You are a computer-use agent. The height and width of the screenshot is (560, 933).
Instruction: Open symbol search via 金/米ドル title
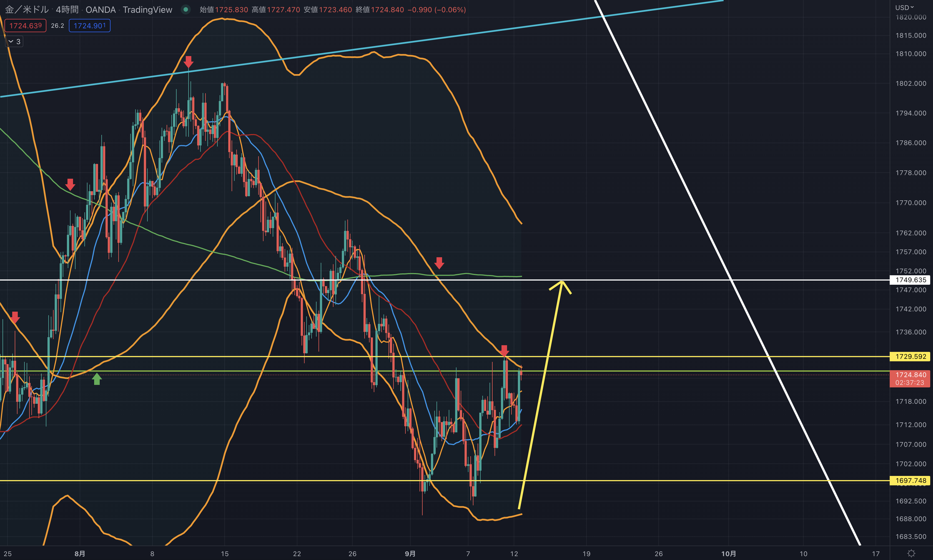[x=27, y=9]
